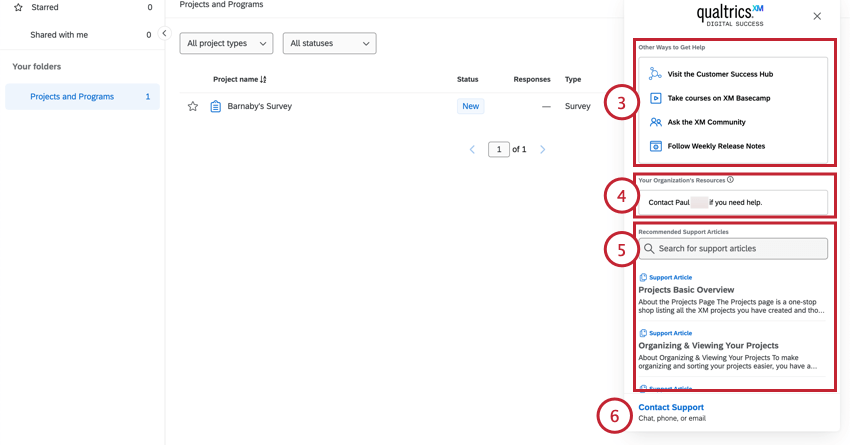Click the Search for support articles field

[733, 248]
